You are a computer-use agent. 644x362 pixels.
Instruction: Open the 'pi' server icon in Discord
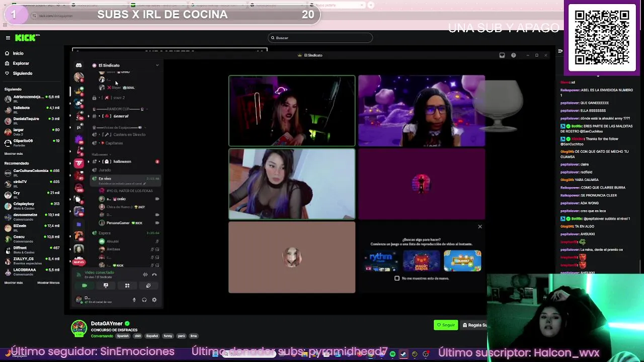(78, 128)
